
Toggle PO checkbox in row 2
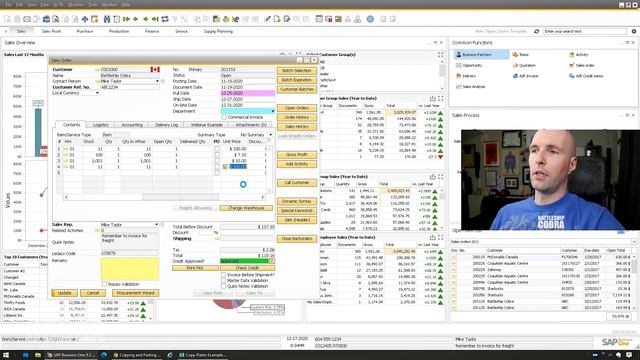pyautogui.click(x=217, y=155)
